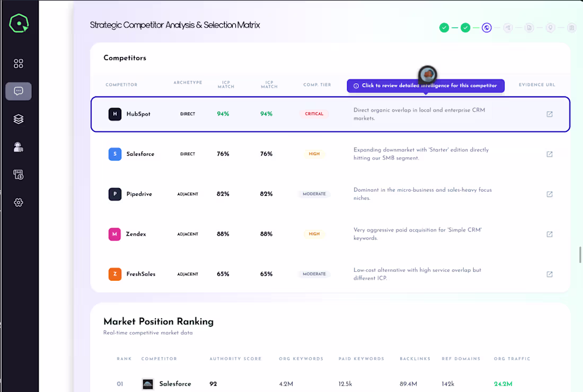
Task: Open the stacked layers sidebar icon
Action: click(x=18, y=119)
